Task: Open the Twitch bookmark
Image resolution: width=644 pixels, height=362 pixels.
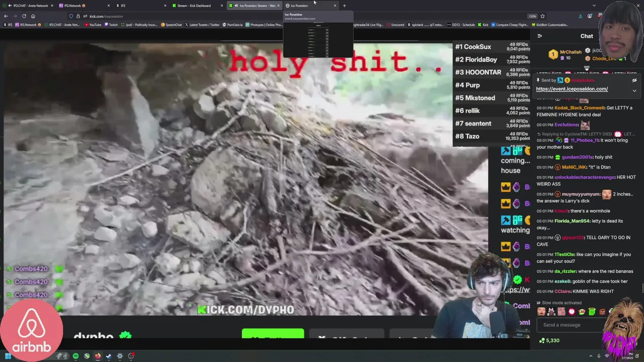Action: click(111, 25)
